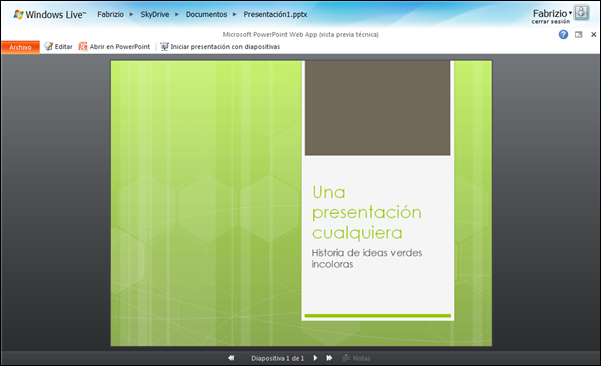Click the subtitle Historia de ideas verdes incoloras
The height and width of the screenshot is (366, 601).
coord(367,258)
